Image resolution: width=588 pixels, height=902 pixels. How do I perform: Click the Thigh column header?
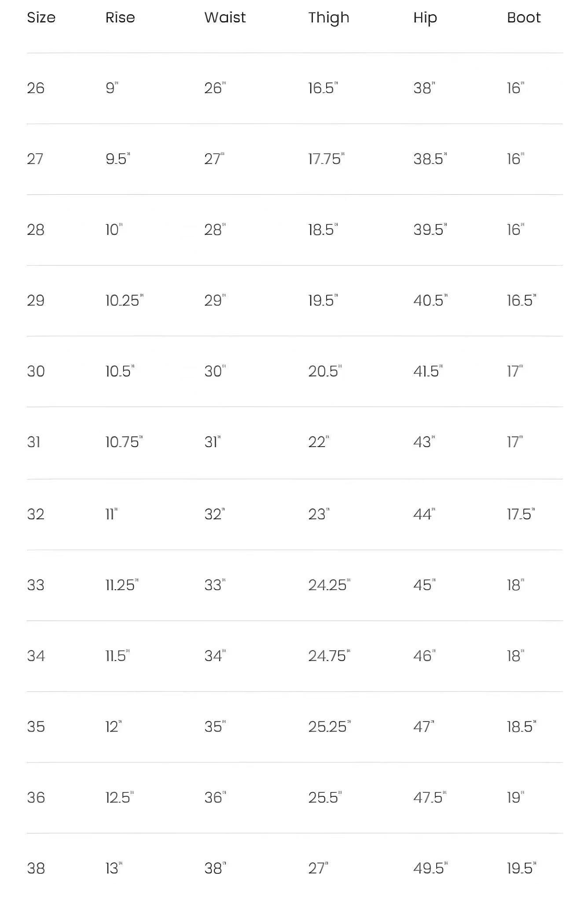coord(328,18)
